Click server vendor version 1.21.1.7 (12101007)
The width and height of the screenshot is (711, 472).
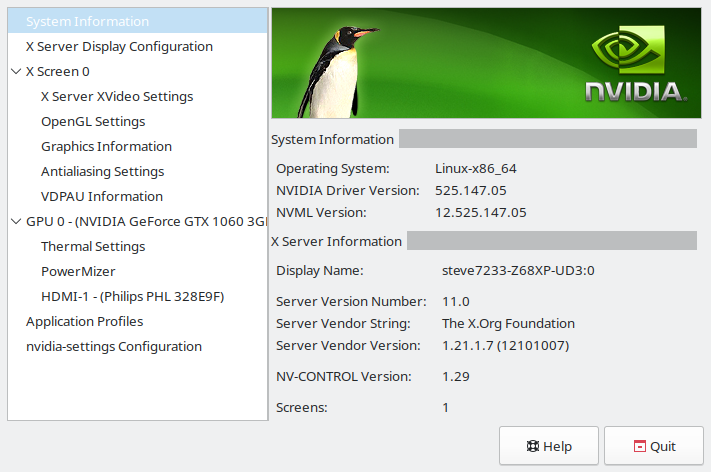506,345
